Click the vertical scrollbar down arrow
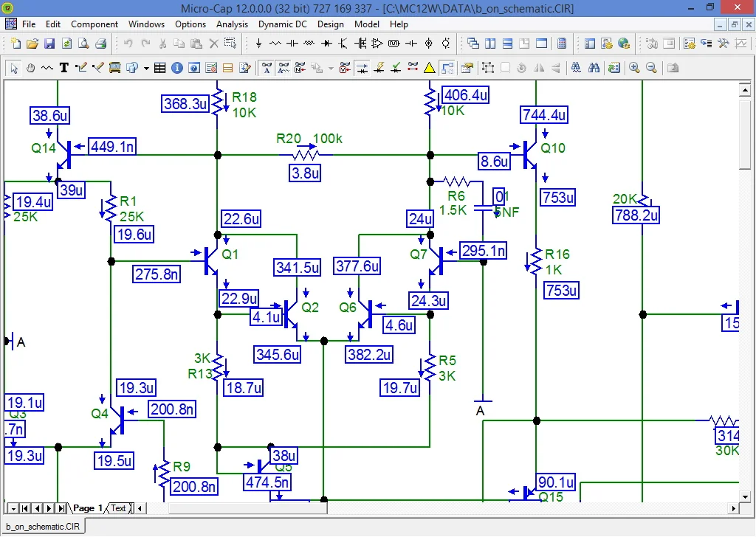Viewport: 756px width, 537px height. 746,496
